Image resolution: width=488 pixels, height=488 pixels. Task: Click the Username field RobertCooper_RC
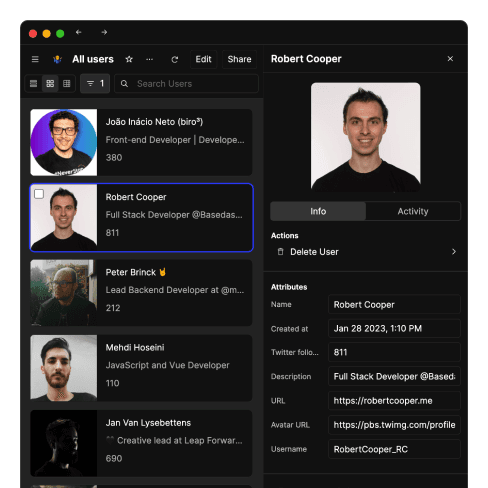[x=394, y=449]
